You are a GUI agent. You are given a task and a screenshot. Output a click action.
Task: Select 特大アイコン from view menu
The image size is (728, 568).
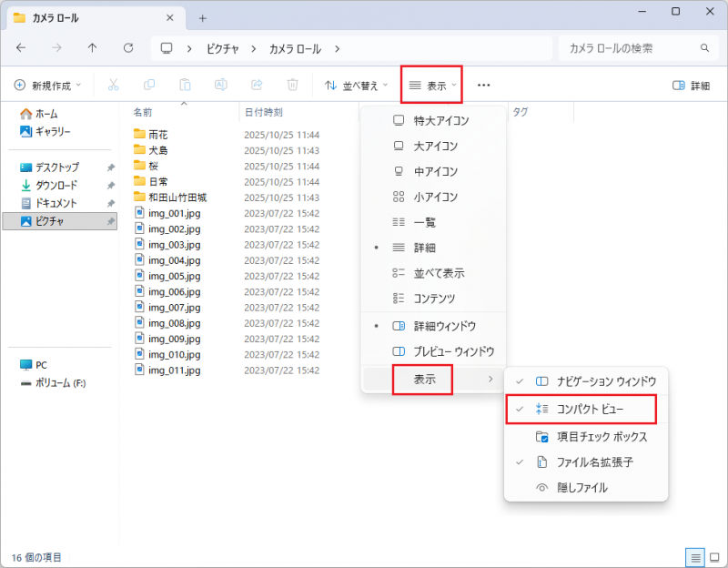[441, 120]
